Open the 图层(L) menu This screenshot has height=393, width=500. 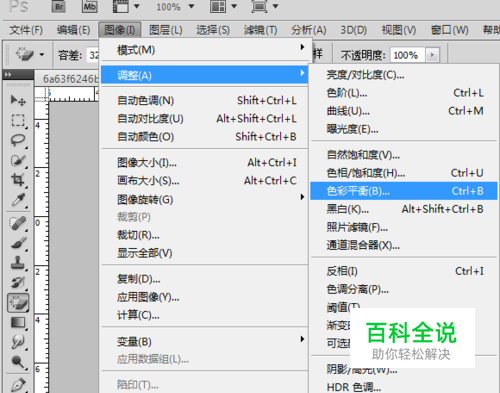(x=166, y=30)
